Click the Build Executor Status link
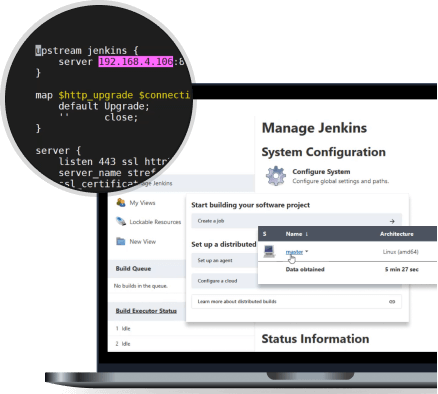 (x=146, y=311)
